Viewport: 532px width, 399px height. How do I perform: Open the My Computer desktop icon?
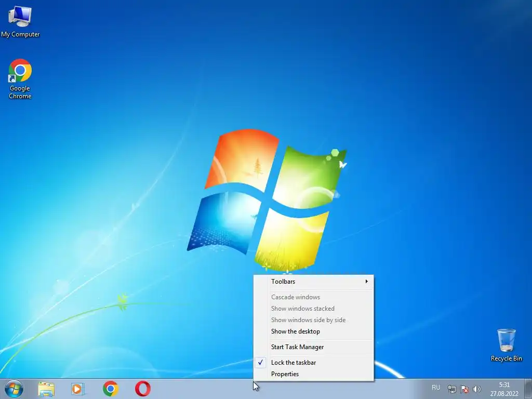pos(20,21)
